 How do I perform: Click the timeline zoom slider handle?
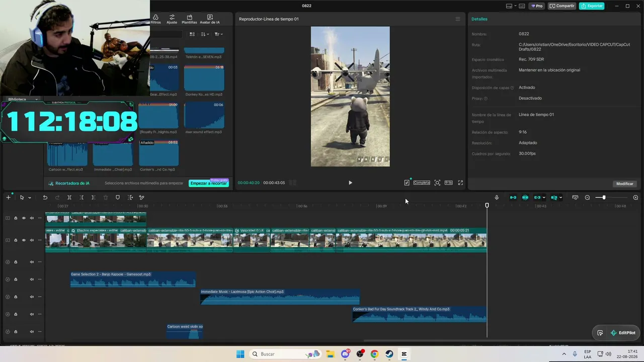604,198
